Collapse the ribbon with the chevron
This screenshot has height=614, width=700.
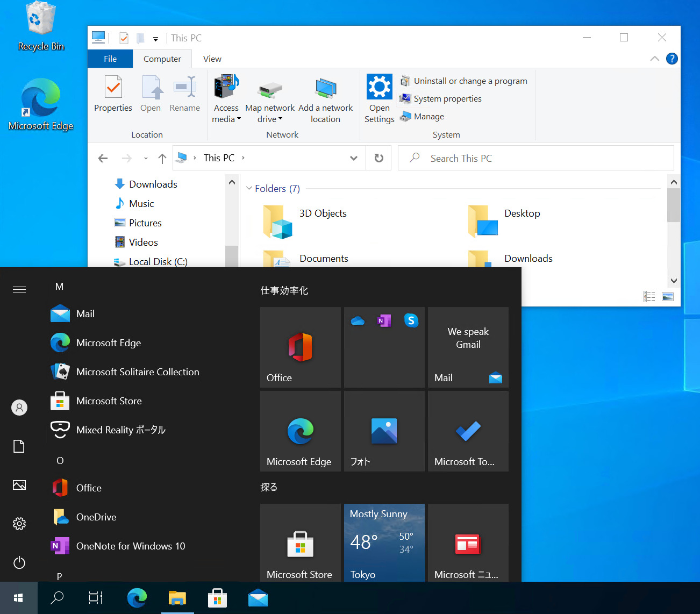pyautogui.click(x=655, y=59)
